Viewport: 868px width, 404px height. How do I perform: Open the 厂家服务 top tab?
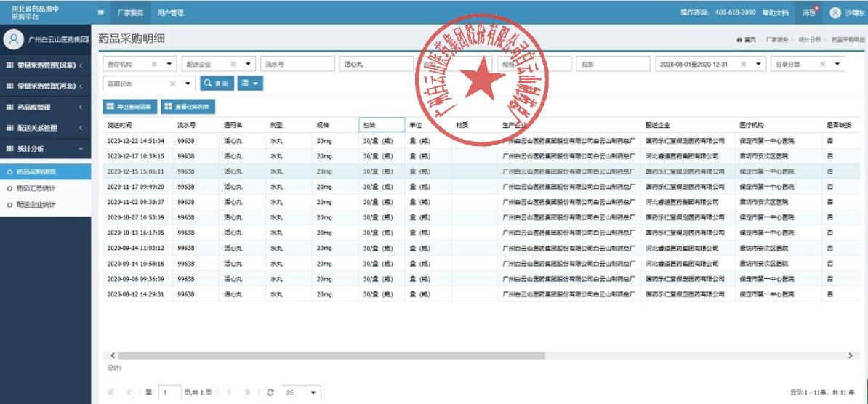point(130,13)
